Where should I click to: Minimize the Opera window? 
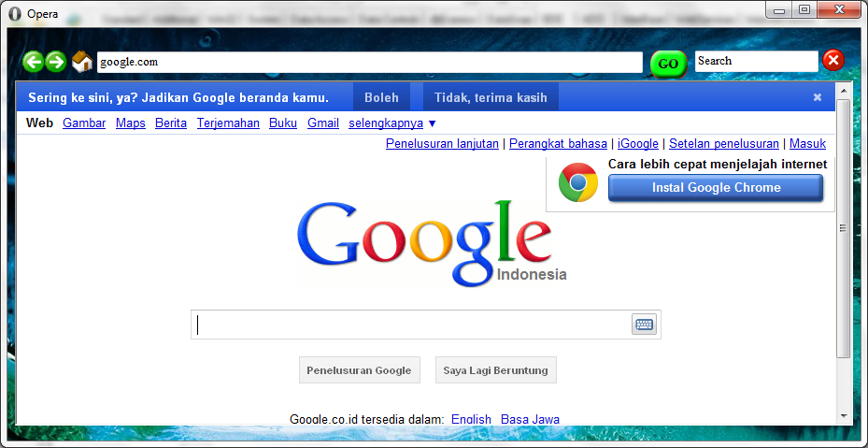[779, 10]
